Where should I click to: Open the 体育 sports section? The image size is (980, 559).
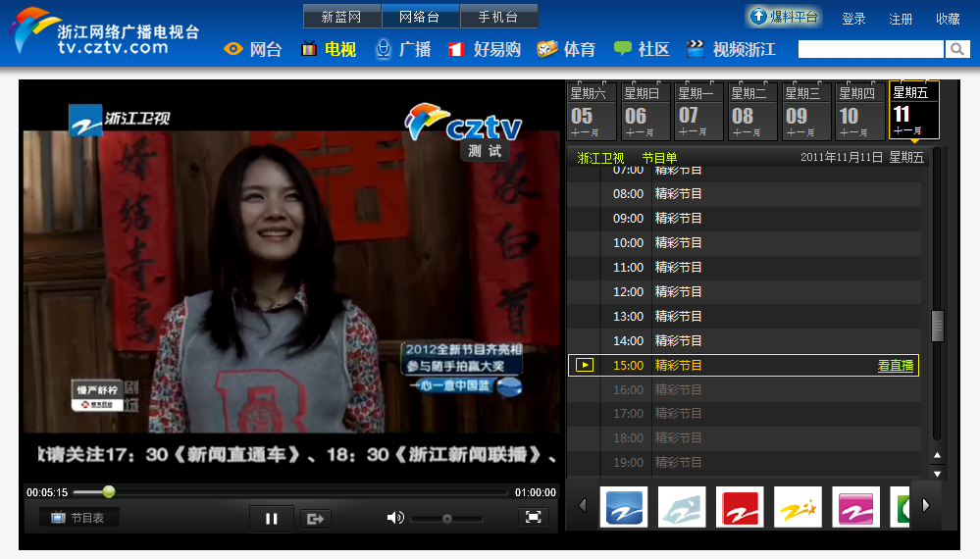tap(566, 49)
